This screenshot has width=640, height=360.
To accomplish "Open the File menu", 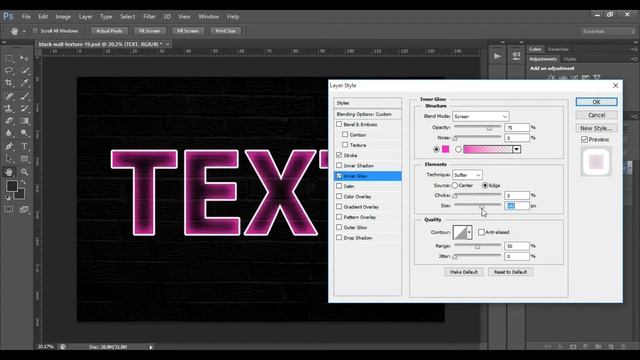I will coord(26,17).
